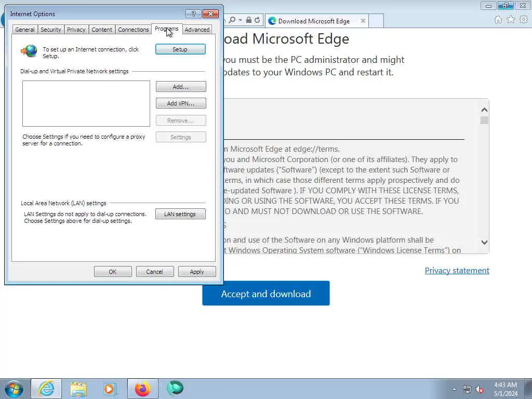
Task: Click the muted volume tray icon
Action: coord(480,390)
